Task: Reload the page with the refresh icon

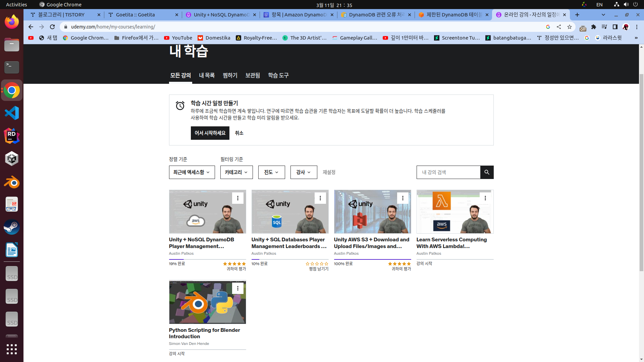Action: click(x=52, y=27)
